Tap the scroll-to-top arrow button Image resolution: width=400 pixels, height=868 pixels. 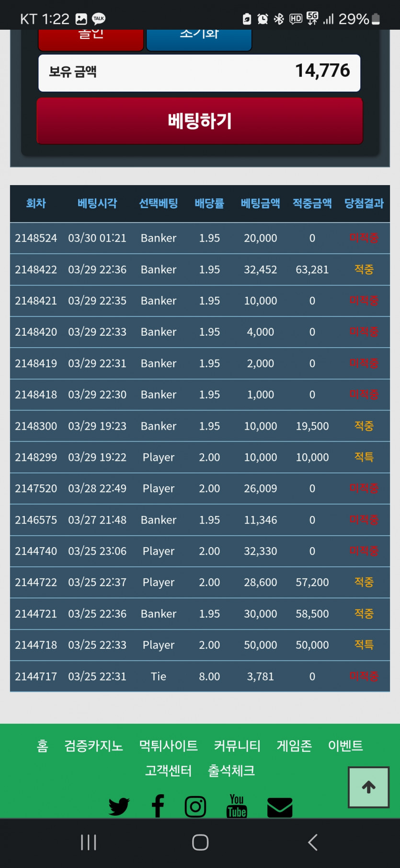point(368,787)
